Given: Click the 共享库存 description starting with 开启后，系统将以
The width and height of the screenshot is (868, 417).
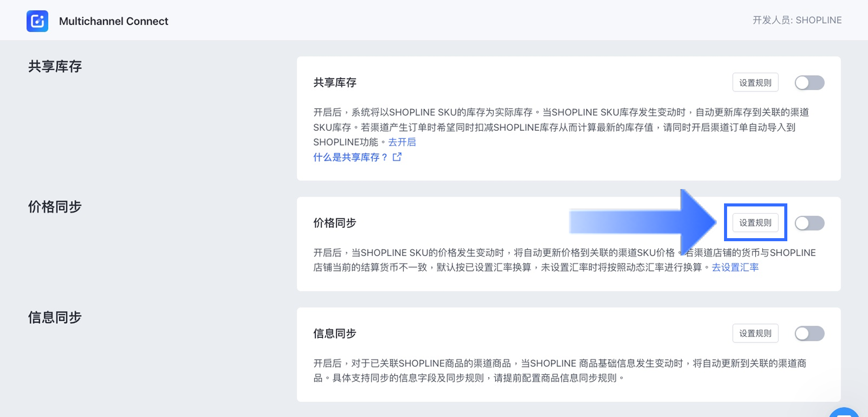Looking at the screenshot, I should pyautogui.click(x=561, y=127).
